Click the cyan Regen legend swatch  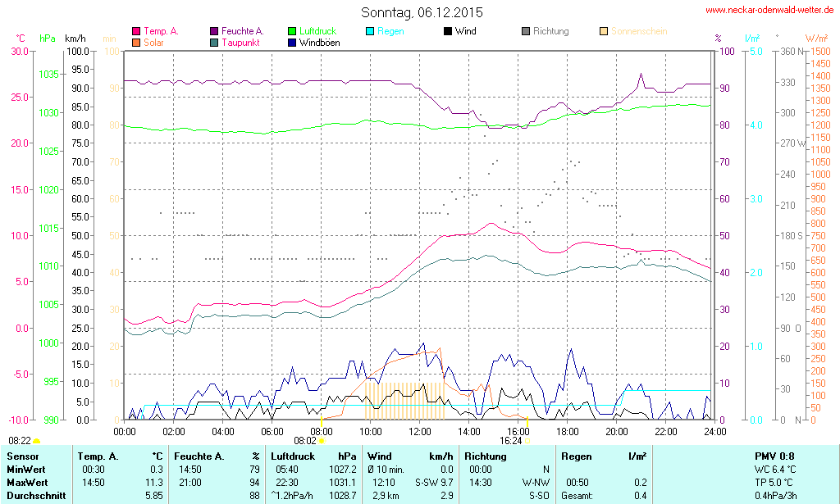click(370, 31)
